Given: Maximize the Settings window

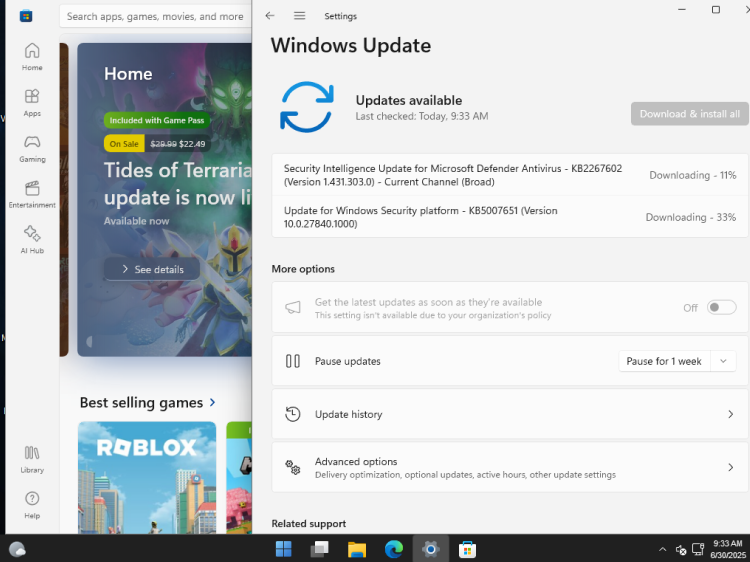Looking at the screenshot, I should [716, 10].
